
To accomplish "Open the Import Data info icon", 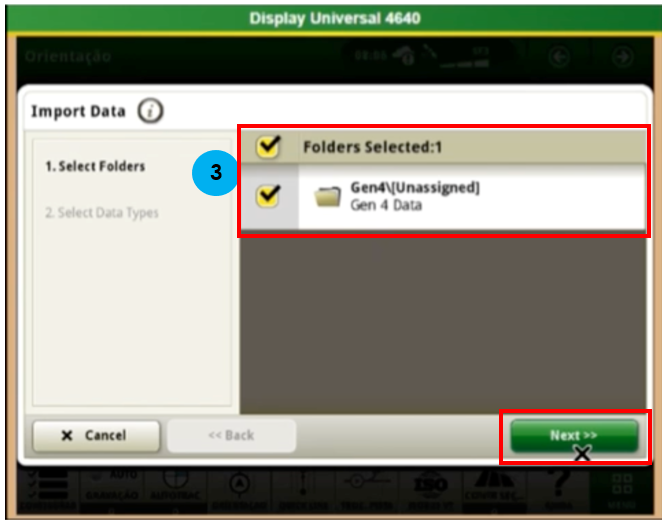I will point(150,111).
